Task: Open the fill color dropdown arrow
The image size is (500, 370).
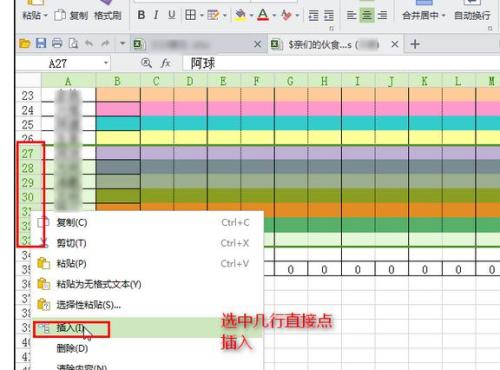Action: tap(251, 15)
